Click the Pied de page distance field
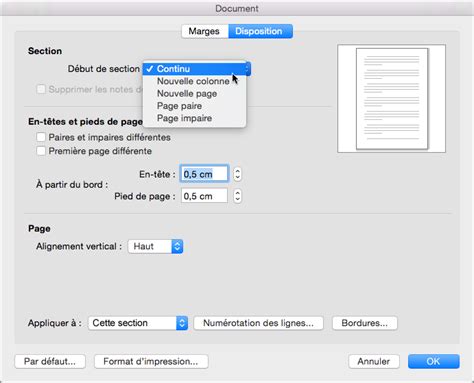Screen dimensions: 474x383 204,196
